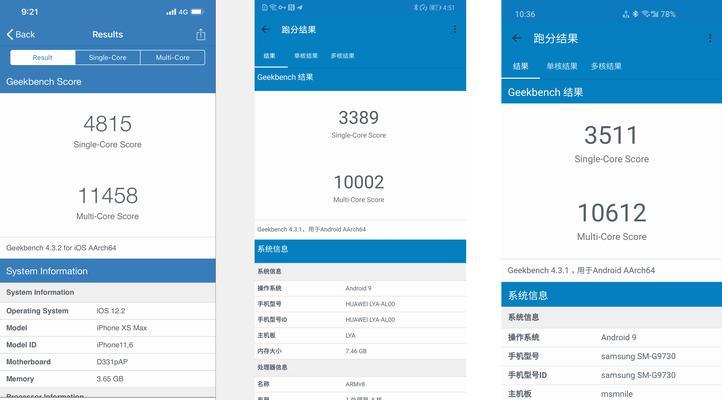Tap back arrow in Huawei 跑分结果 screen

265,29
